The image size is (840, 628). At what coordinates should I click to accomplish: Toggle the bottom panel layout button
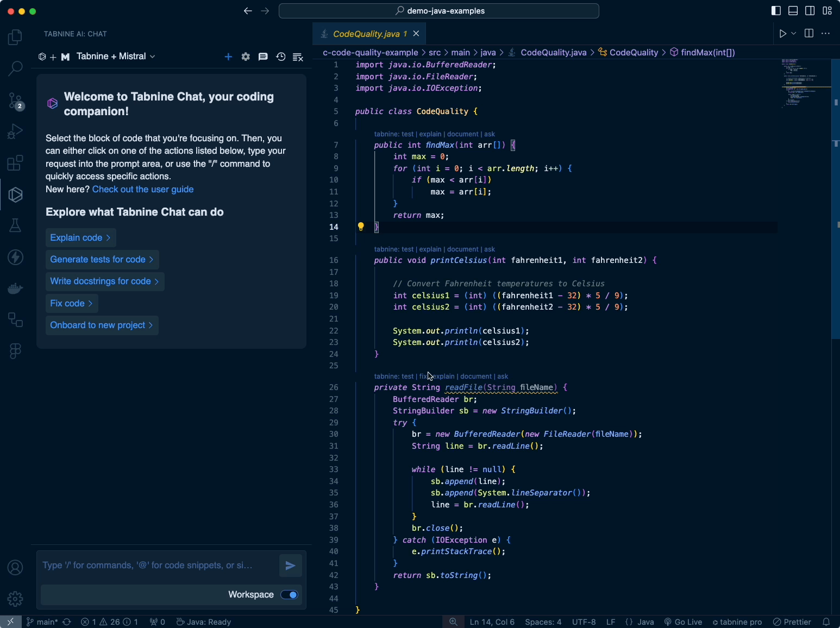[x=793, y=11]
